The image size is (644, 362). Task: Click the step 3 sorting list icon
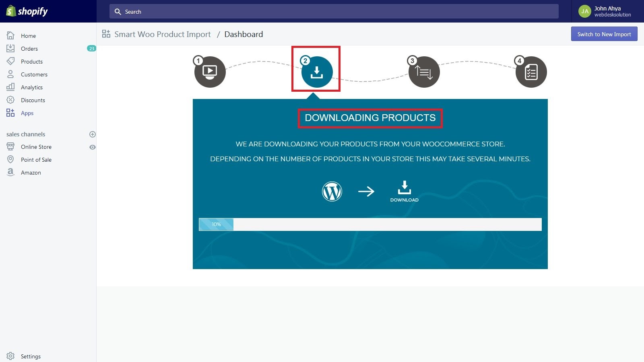coord(424,72)
